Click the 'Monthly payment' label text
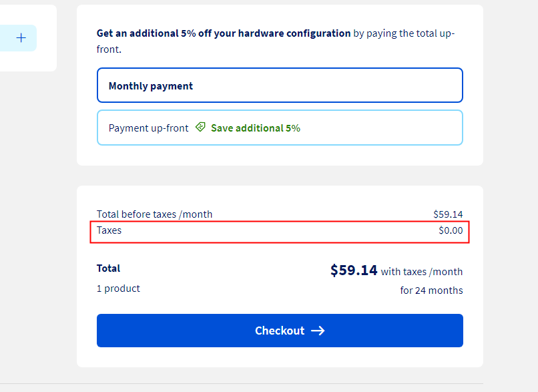 click(151, 86)
